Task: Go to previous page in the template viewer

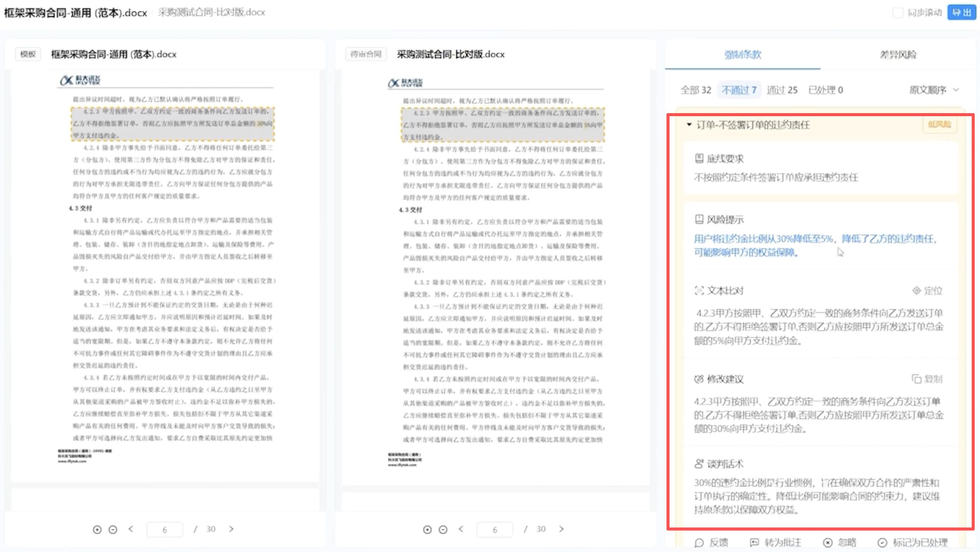Action: (x=131, y=529)
